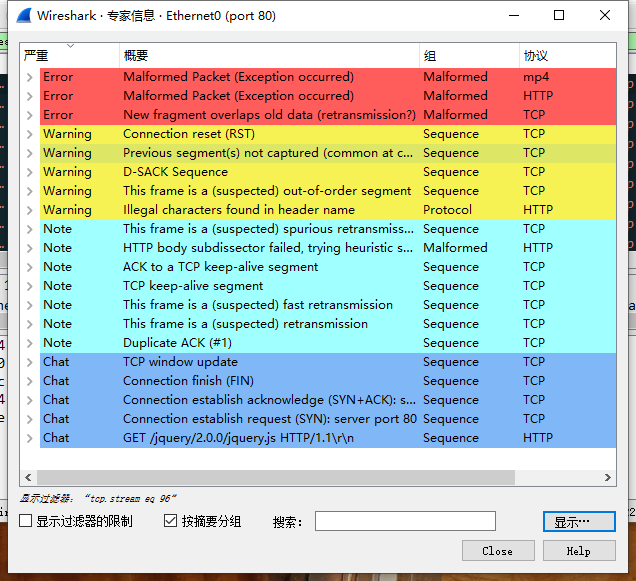This screenshot has width=636, height=581.
Task: Minimize the expert information window
Action: tap(514, 15)
